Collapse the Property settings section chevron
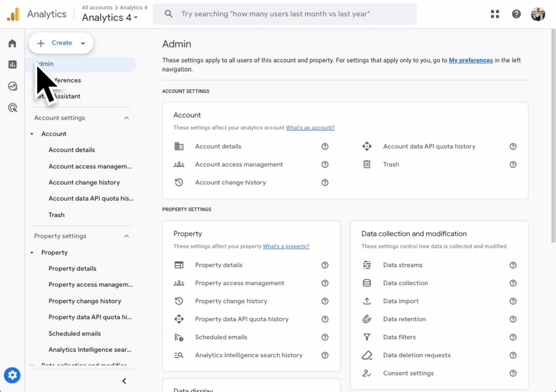556x392 pixels. 127,236
